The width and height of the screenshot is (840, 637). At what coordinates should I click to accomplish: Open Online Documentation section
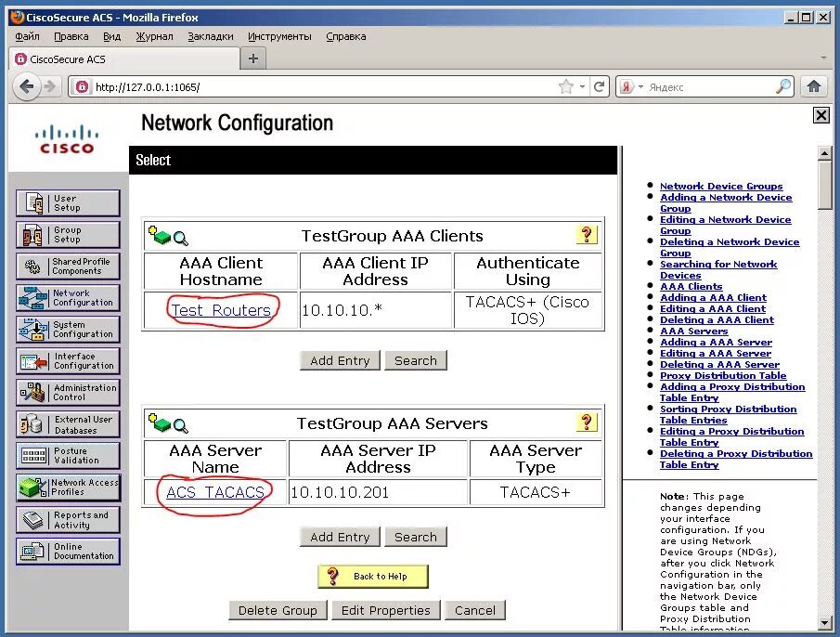68,552
